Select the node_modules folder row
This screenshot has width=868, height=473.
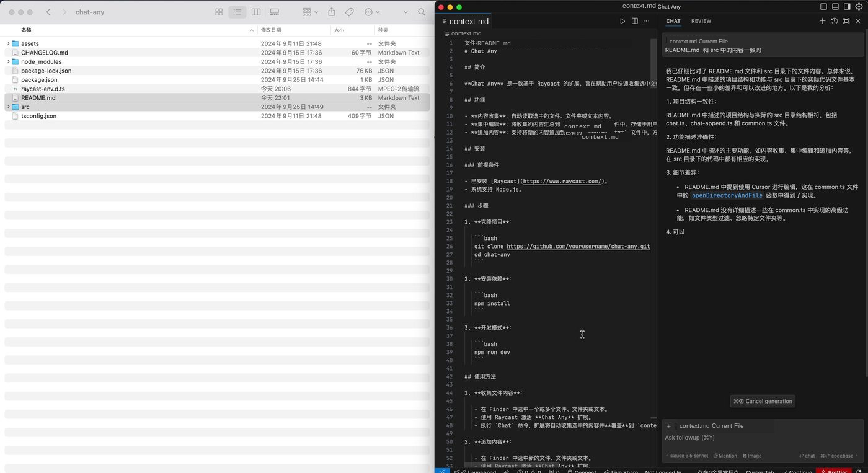[x=217, y=61]
